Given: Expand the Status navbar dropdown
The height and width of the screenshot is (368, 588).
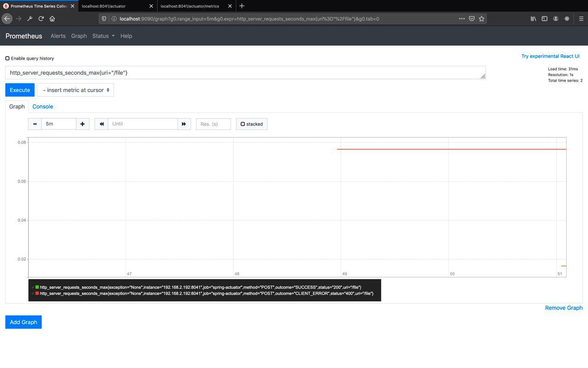Looking at the screenshot, I should [103, 36].
